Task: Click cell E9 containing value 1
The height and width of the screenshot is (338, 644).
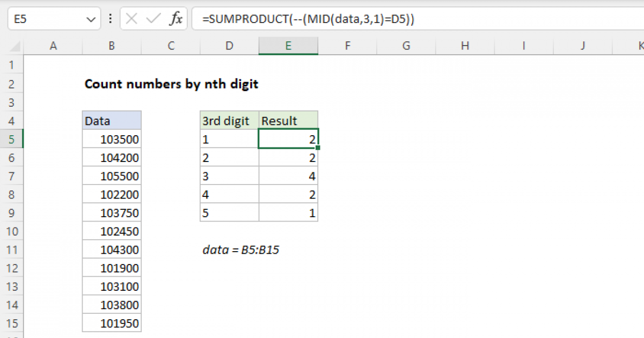Action: 288,212
